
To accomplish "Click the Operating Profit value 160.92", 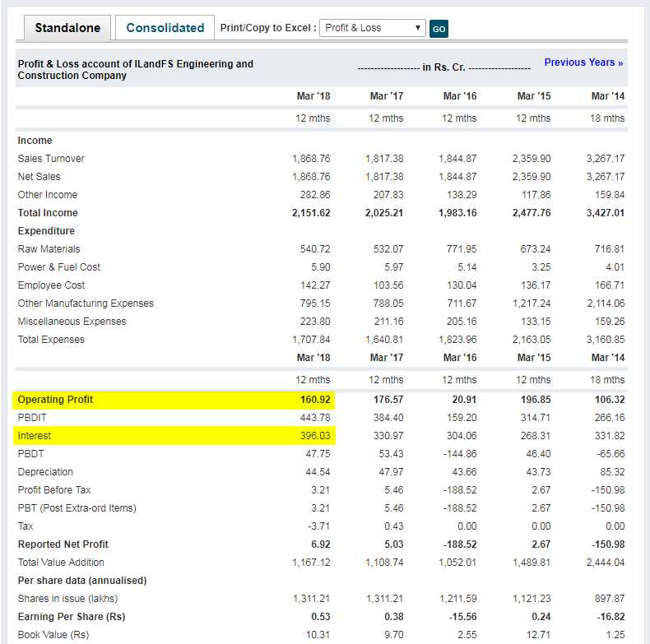I will point(315,400).
